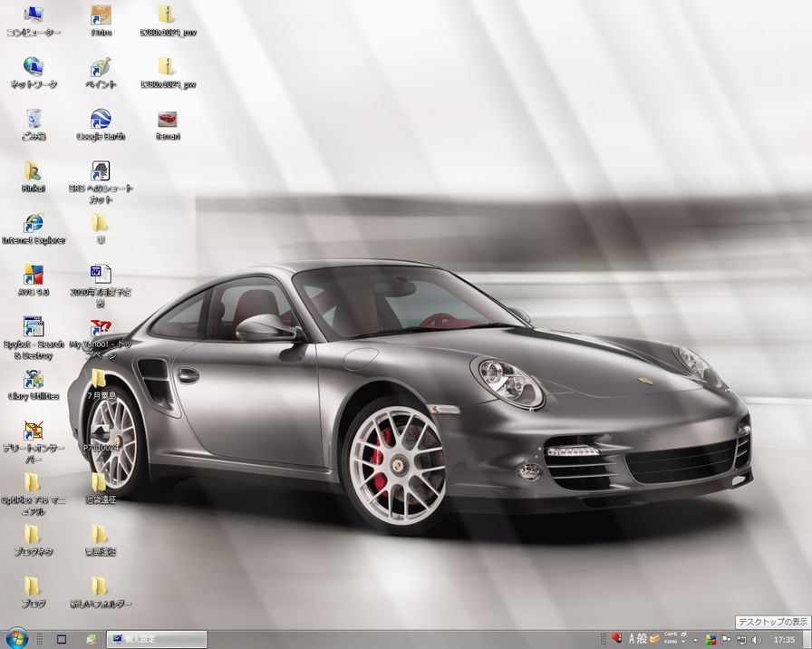This screenshot has height=649, width=812.
Task: Open the volume speaker tray icon
Action: (x=757, y=640)
